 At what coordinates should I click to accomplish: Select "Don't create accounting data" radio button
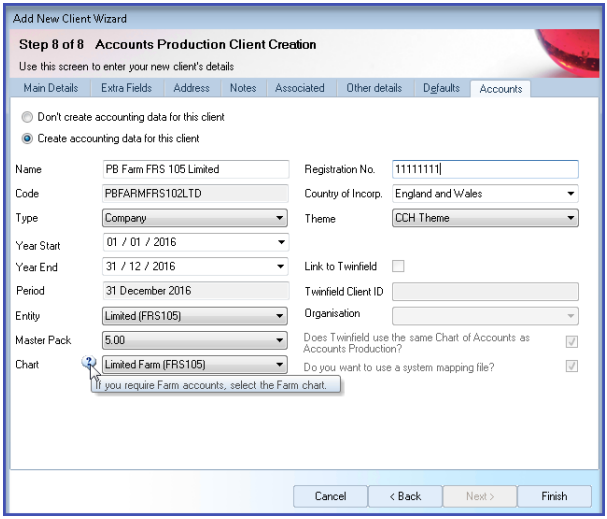(27, 117)
